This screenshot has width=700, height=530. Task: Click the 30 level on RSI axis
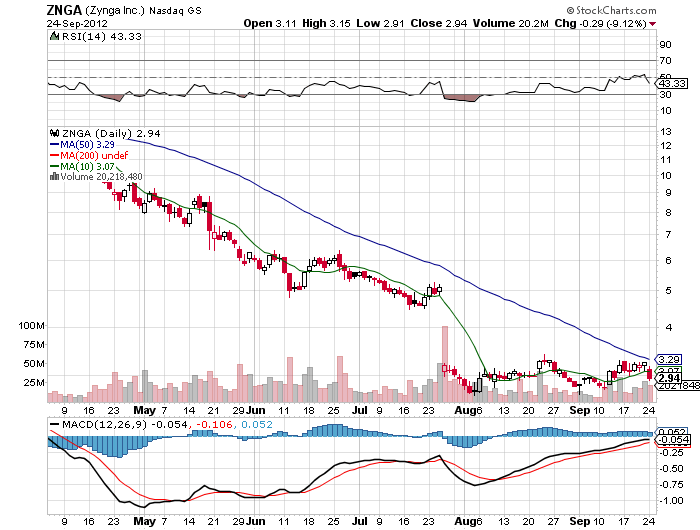click(x=665, y=94)
